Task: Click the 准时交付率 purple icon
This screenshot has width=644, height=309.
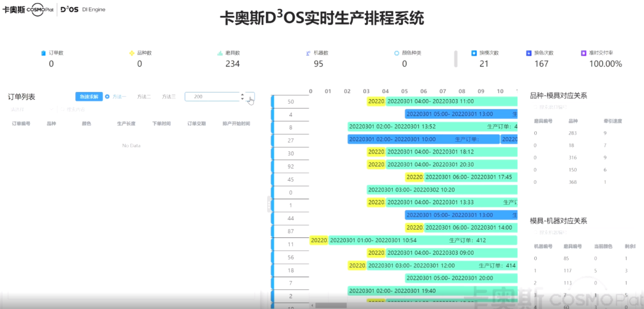Action: 584,53
